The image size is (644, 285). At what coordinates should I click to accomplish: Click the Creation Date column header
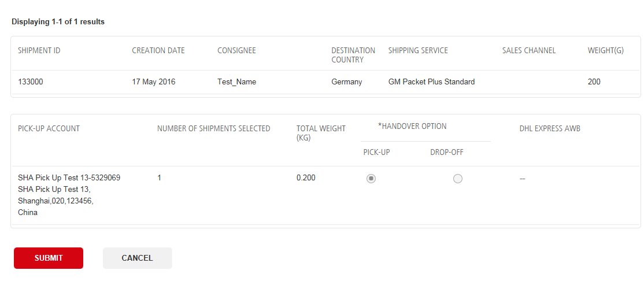(158, 51)
